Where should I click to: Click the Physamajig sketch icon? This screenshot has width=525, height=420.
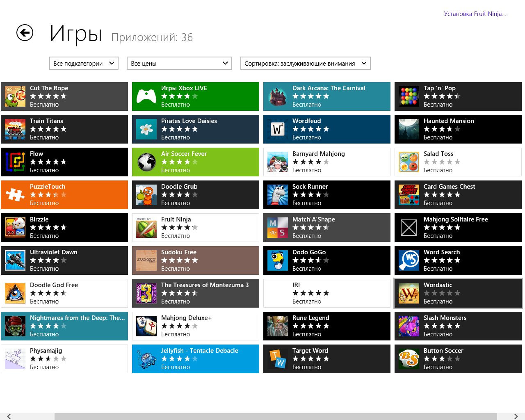point(15,359)
